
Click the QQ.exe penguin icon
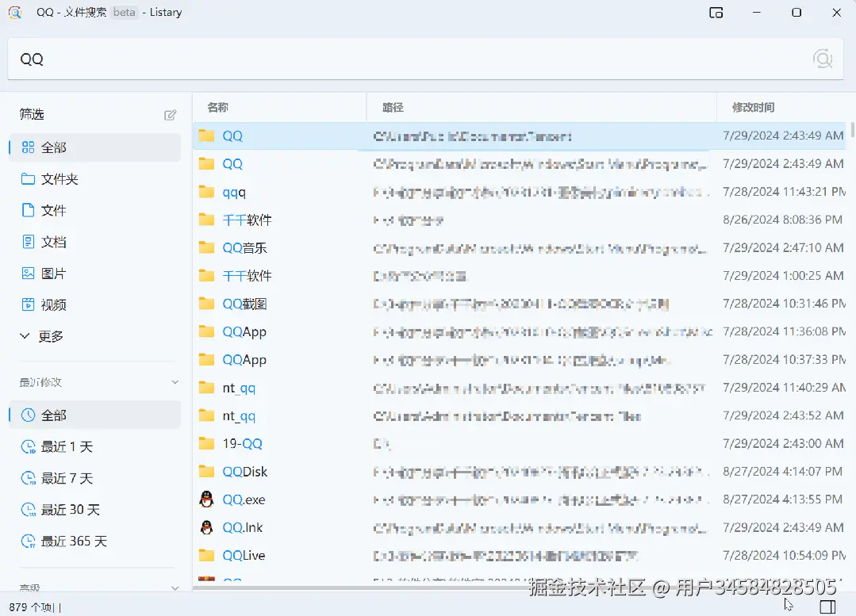[x=206, y=499]
